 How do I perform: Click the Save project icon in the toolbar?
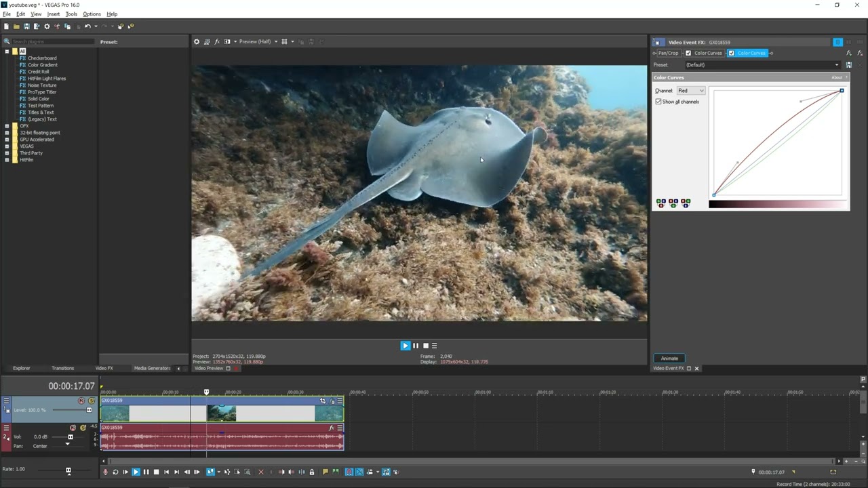[x=26, y=26]
